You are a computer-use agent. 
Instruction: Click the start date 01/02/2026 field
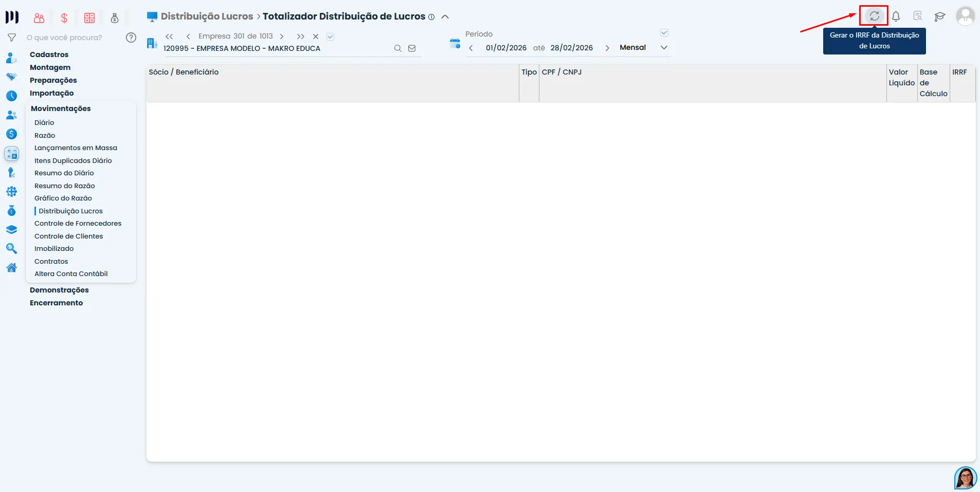click(x=506, y=48)
